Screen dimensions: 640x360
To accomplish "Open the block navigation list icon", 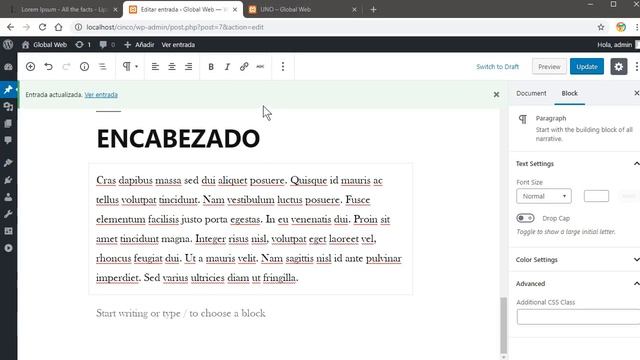I will click(102, 67).
